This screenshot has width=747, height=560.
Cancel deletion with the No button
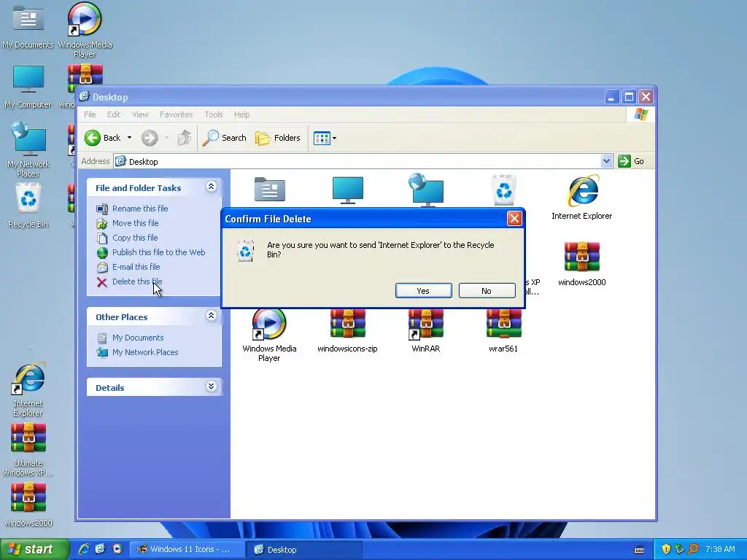click(x=487, y=290)
